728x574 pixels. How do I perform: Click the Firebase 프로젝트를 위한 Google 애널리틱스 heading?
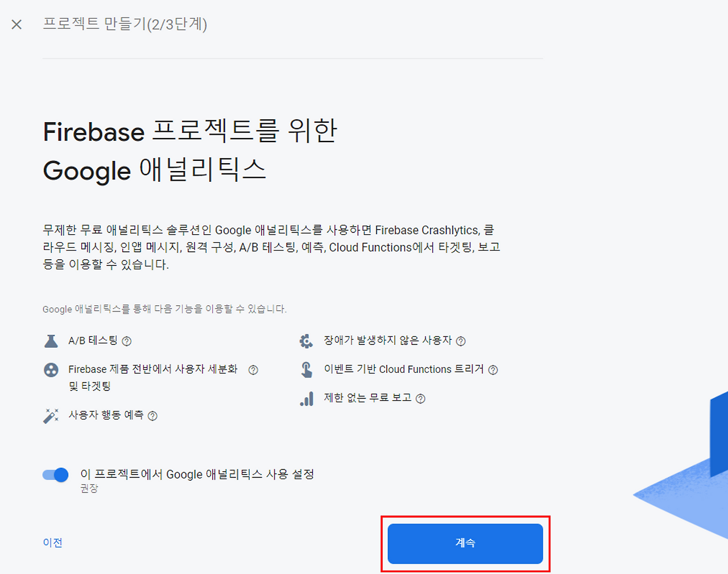tap(191, 151)
